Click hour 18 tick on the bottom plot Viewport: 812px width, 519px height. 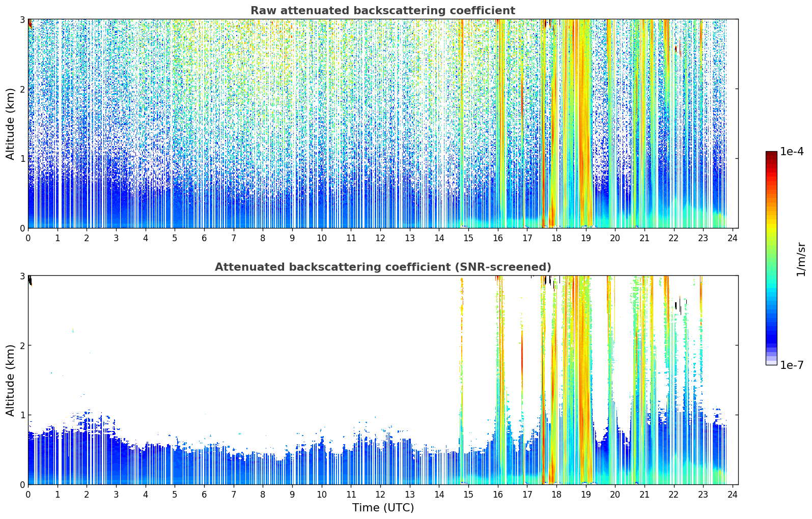pyautogui.click(x=556, y=494)
